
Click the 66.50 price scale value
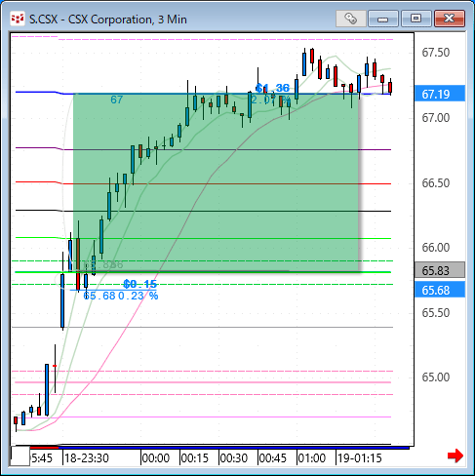436,183
